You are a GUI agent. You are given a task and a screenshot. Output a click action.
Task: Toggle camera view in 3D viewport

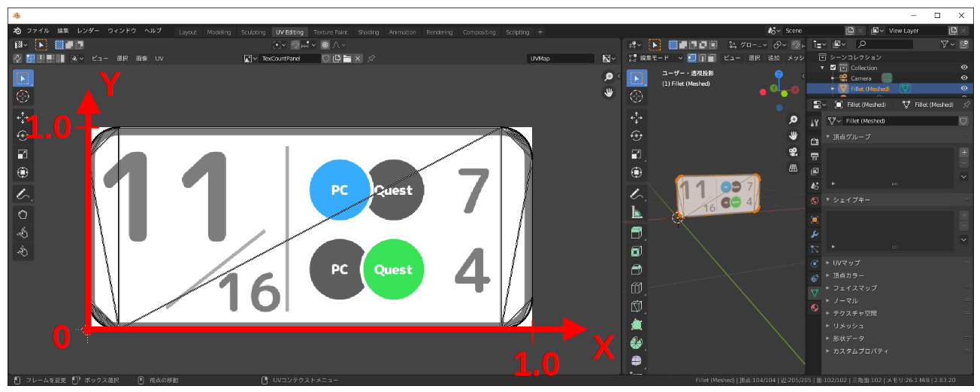click(x=793, y=152)
